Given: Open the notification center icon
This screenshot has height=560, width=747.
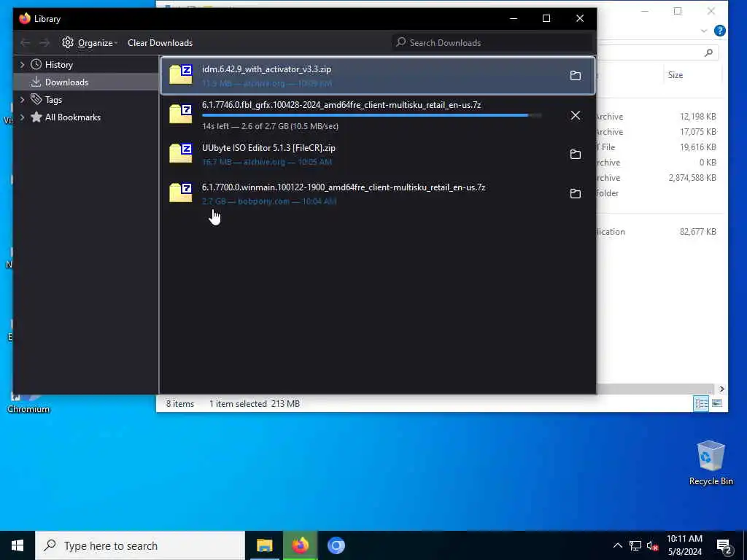Looking at the screenshot, I should [724, 546].
